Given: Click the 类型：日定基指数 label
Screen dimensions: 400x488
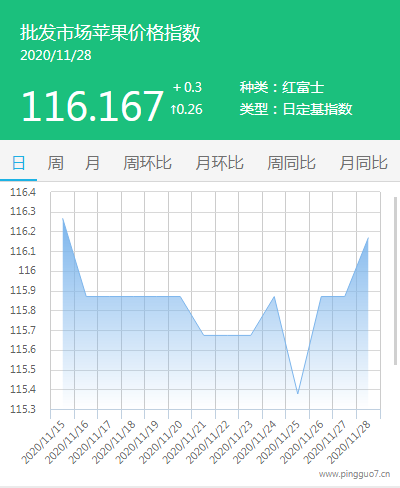Looking at the screenshot, I should click(296, 109).
